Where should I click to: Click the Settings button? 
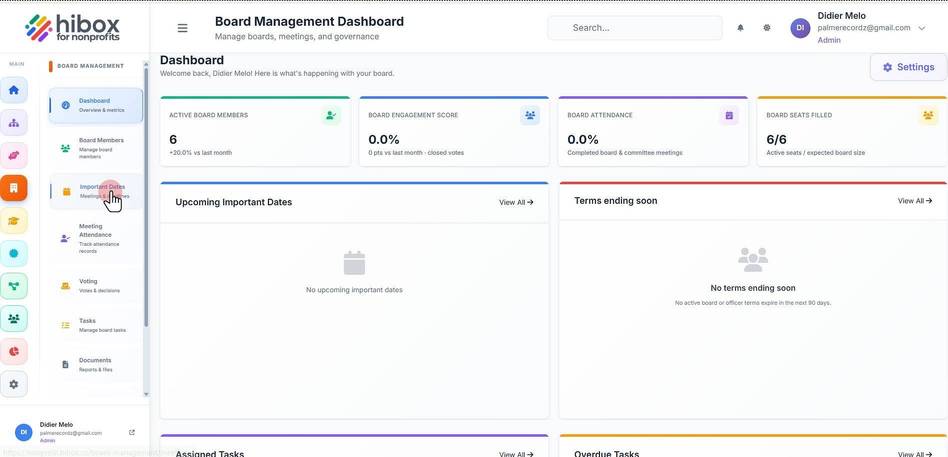(908, 67)
